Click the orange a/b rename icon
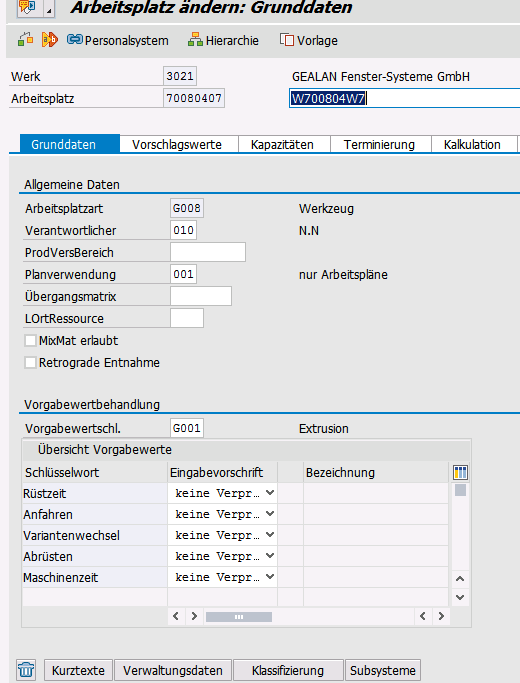This screenshot has width=520, height=683. point(50,40)
